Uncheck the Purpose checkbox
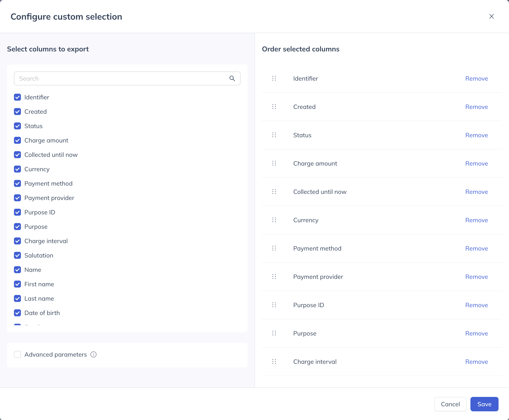The image size is (509, 420). click(17, 227)
